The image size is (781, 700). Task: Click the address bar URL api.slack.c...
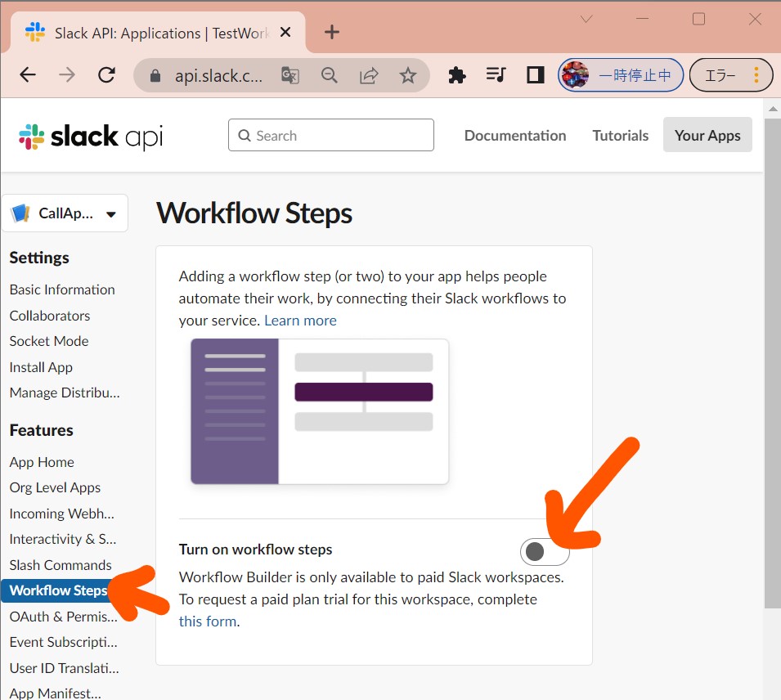click(218, 76)
